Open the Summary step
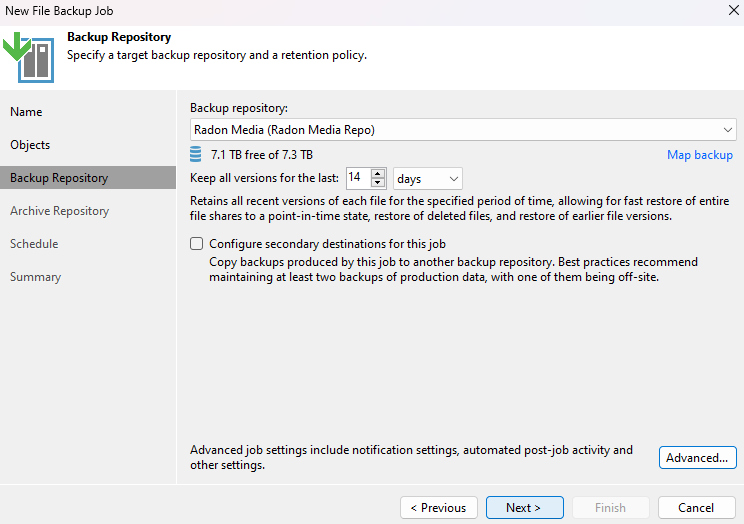Viewport: 744px width, 524px height. 36,277
